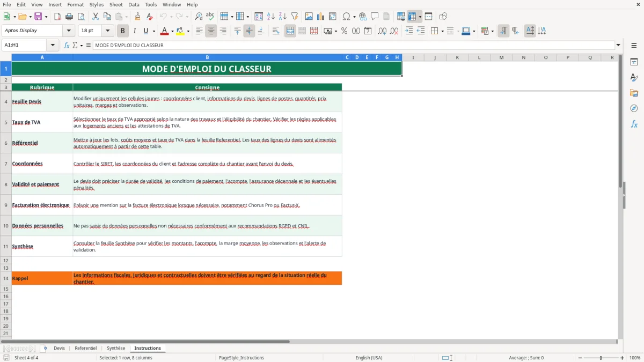The height and width of the screenshot is (362, 644).
Task: Insert a comment (speech bubble icon)
Action: [x=375, y=17]
